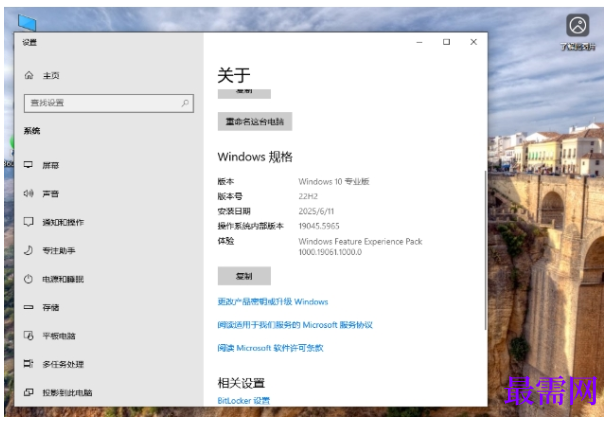The width and height of the screenshot is (616, 422).
Task: Open 更改产品密钥或升级 Windows link
Action: pos(273,301)
